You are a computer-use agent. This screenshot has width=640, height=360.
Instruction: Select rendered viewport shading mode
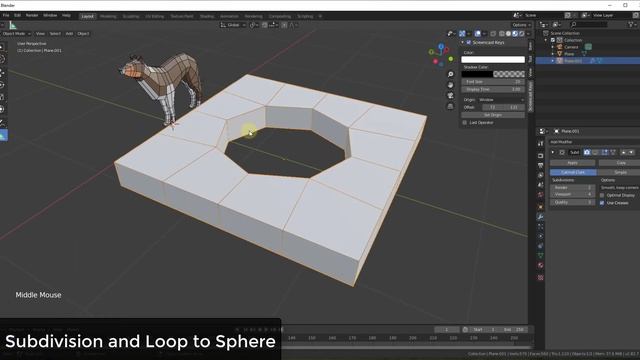(x=522, y=34)
